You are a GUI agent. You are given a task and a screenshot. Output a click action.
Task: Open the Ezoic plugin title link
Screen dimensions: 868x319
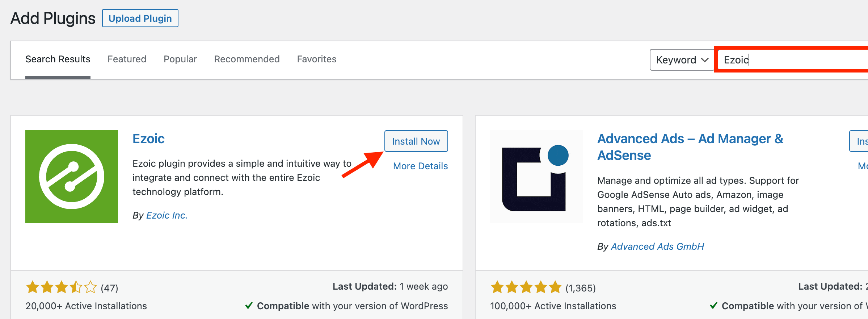tap(148, 139)
